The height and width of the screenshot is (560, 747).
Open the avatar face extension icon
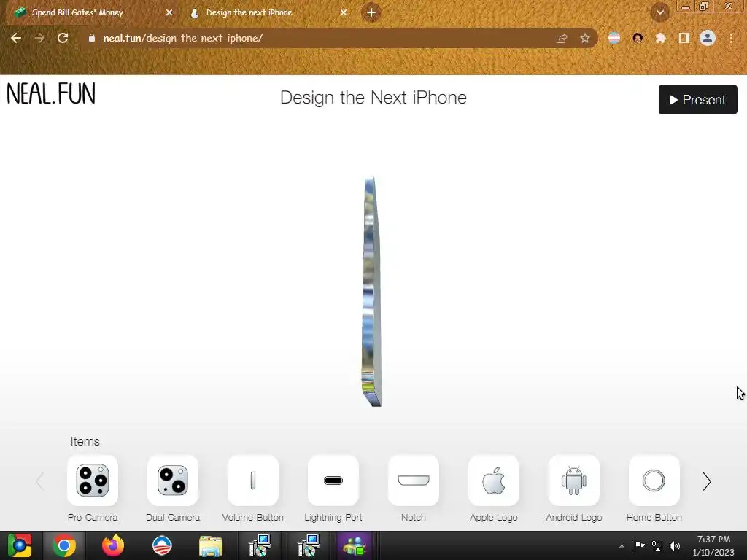pos(638,38)
